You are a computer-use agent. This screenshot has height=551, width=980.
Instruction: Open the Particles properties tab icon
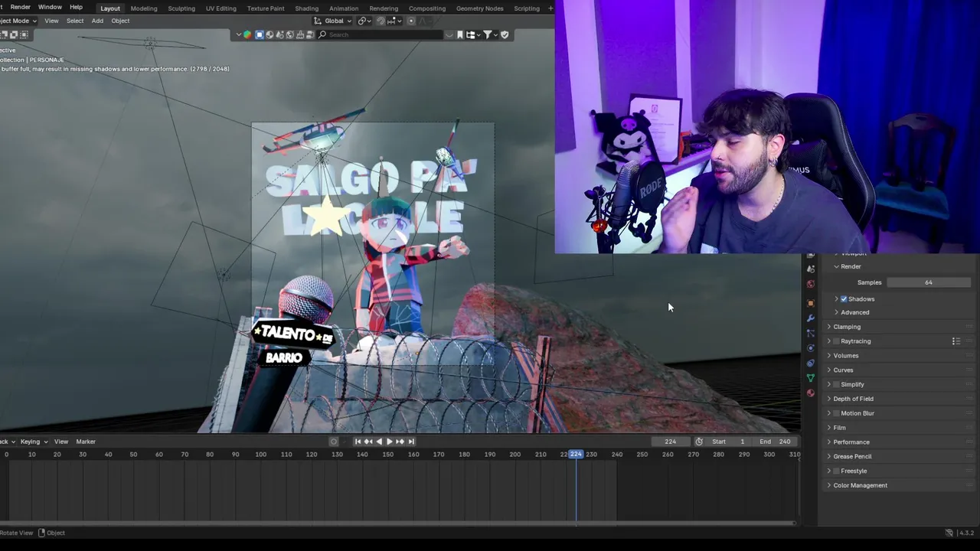tap(811, 333)
